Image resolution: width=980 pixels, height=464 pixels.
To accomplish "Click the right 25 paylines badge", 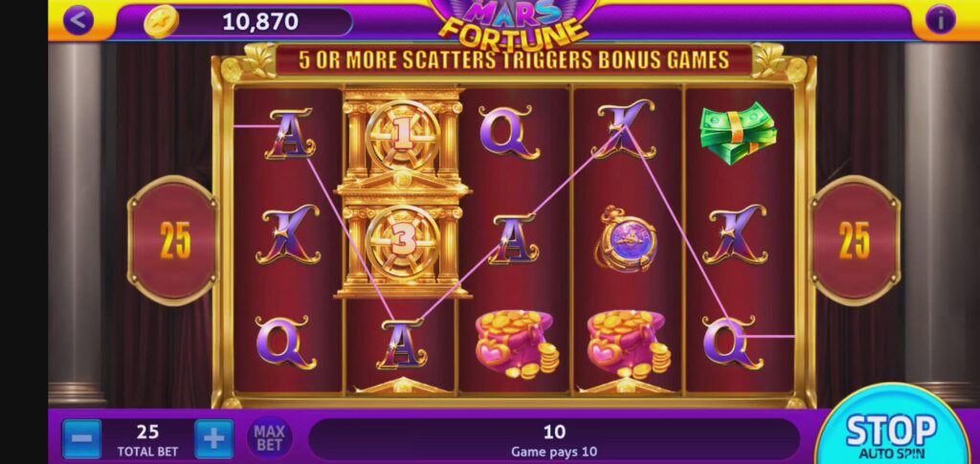I will pyautogui.click(x=855, y=240).
